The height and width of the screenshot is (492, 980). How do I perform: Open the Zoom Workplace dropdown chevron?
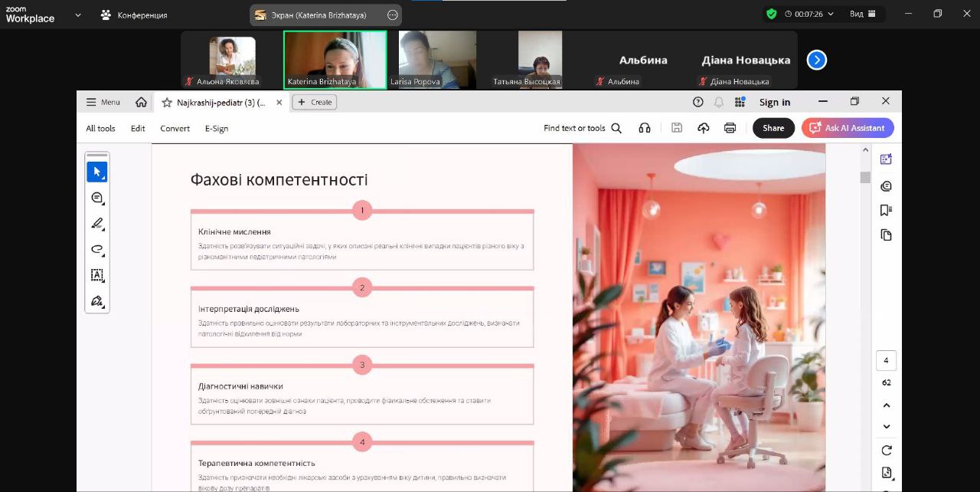tap(77, 15)
